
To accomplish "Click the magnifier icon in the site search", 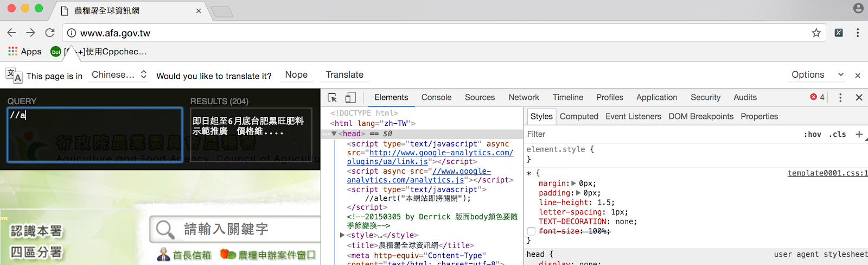I will pyautogui.click(x=165, y=229).
